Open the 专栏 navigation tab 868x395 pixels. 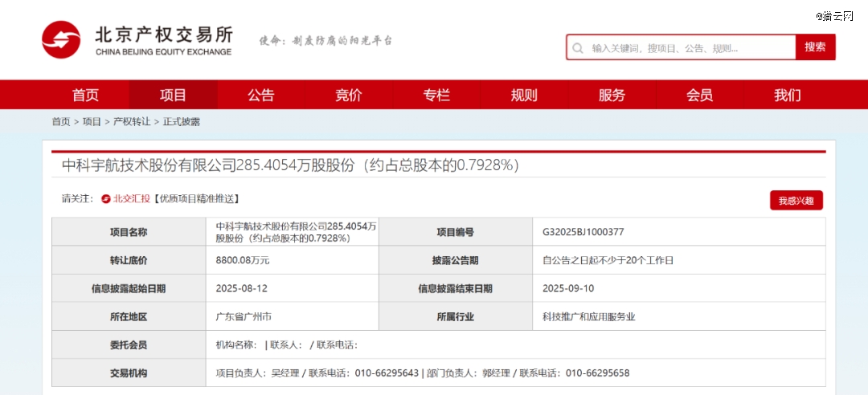click(436, 96)
